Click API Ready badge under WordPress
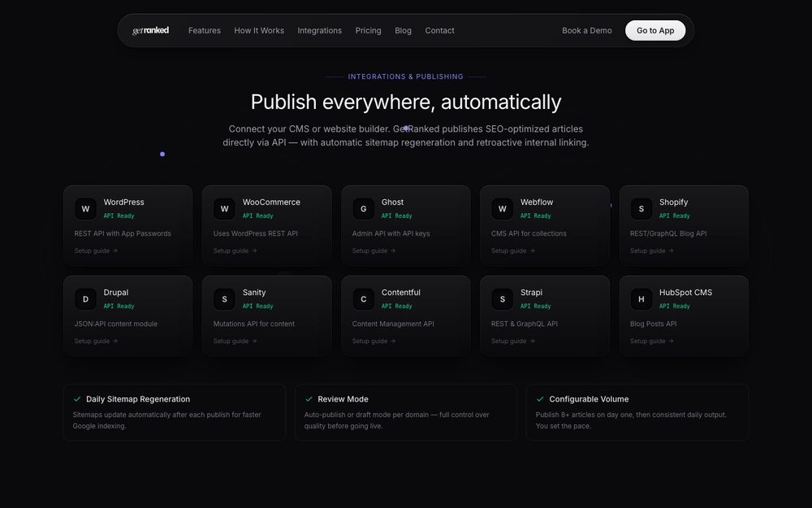This screenshot has width=812, height=508. click(119, 215)
